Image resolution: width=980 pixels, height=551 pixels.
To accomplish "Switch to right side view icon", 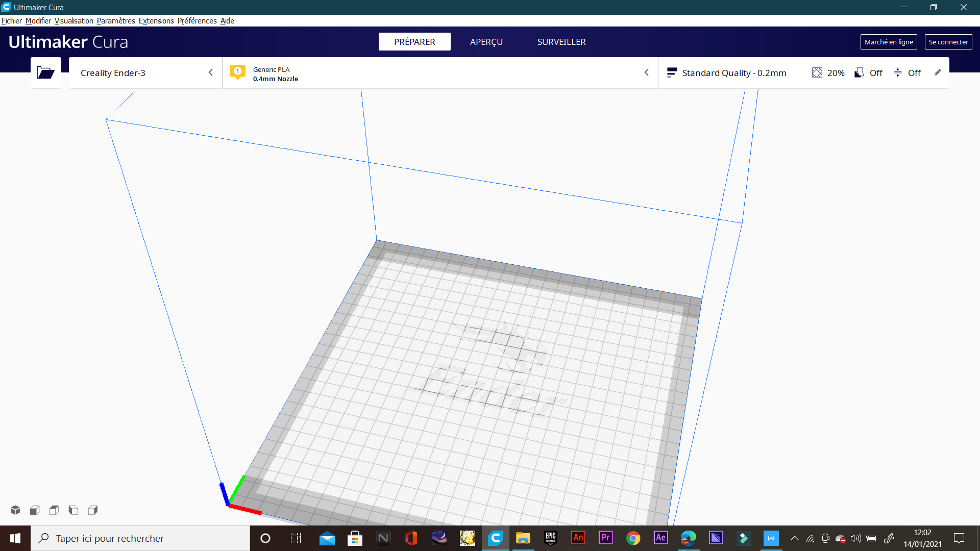I will (93, 510).
